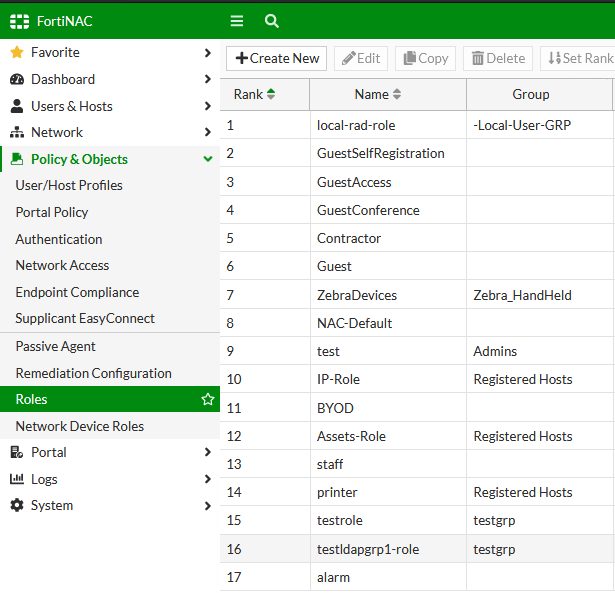The height and width of the screenshot is (593, 615).
Task: Click the Set Rank button
Action: click(578, 58)
